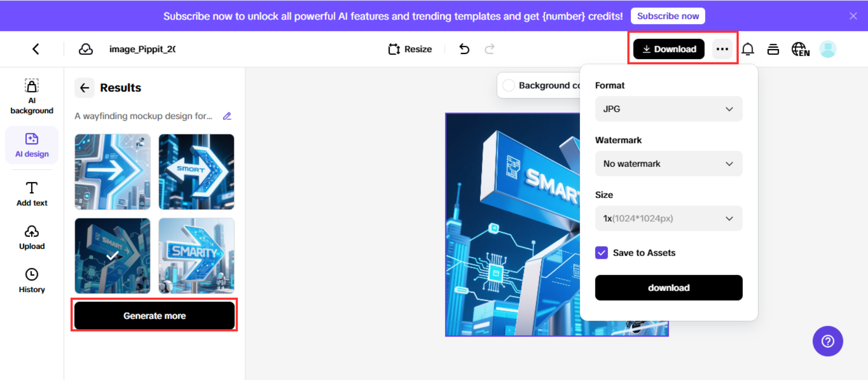Open the notifications bell

point(748,49)
